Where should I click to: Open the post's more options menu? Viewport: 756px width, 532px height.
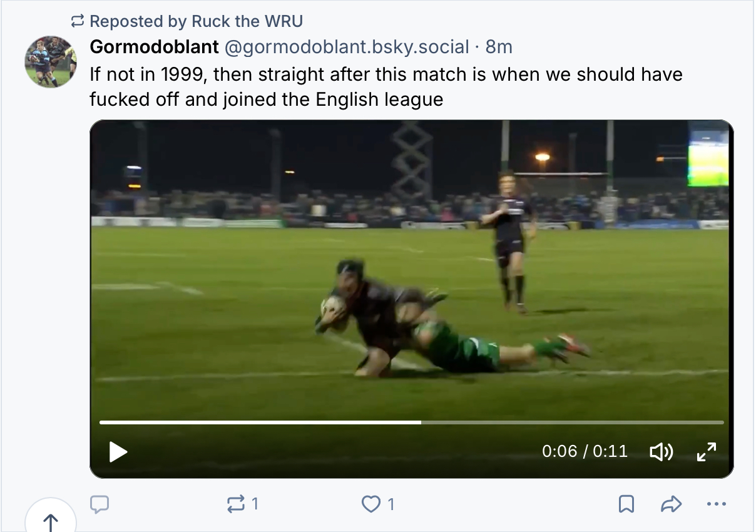716,504
